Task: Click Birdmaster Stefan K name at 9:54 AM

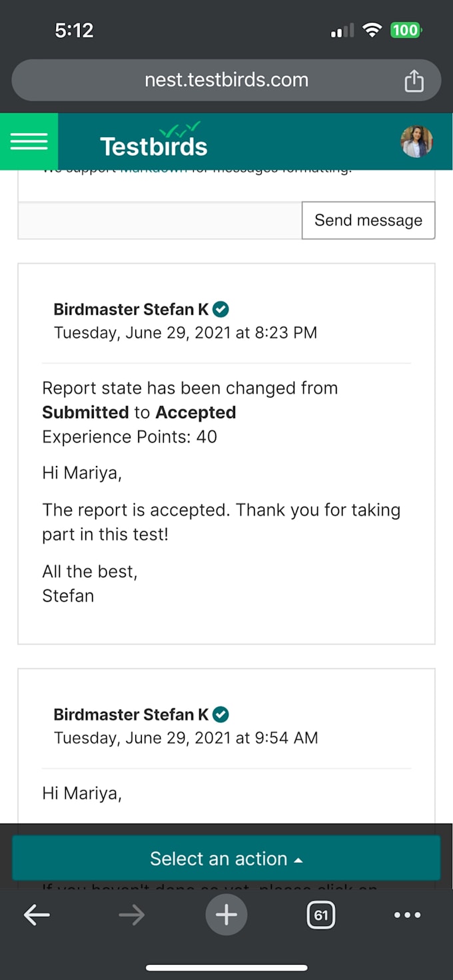Action: [x=131, y=715]
